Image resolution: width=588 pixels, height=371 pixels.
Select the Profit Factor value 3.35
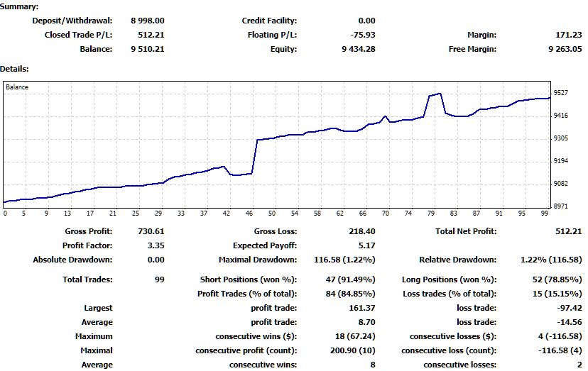[x=156, y=245]
